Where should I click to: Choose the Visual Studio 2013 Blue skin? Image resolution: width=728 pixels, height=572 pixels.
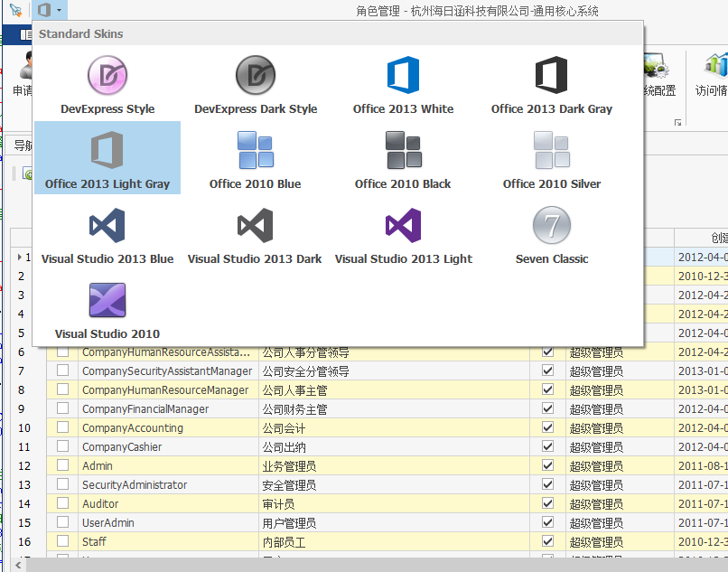(107, 234)
